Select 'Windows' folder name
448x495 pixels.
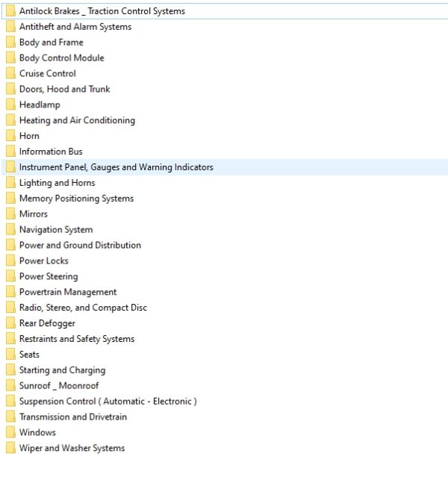[37, 432]
